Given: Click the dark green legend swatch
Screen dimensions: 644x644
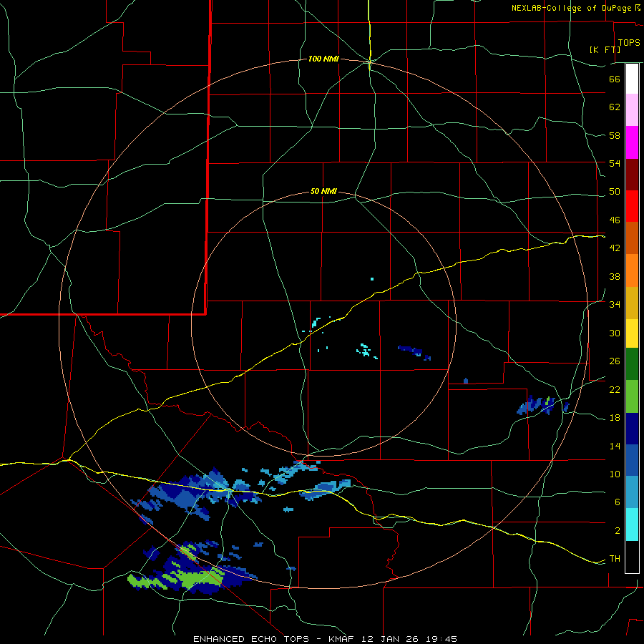Looking at the screenshot, I should tap(632, 364).
